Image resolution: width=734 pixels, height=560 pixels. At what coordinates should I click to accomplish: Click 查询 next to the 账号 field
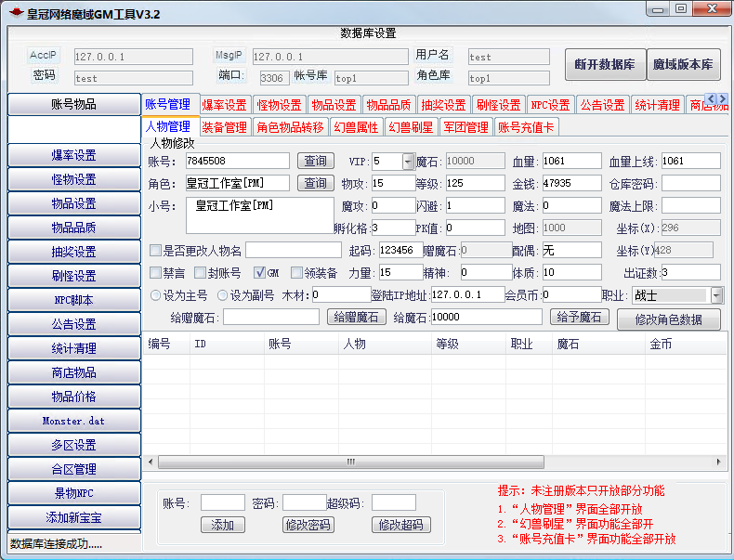click(316, 162)
